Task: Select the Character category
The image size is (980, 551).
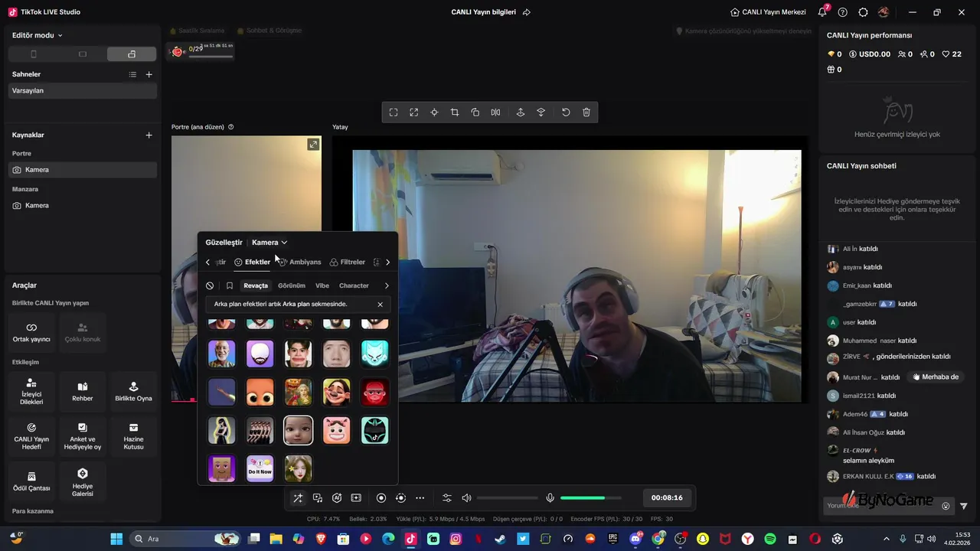Action: point(354,285)
